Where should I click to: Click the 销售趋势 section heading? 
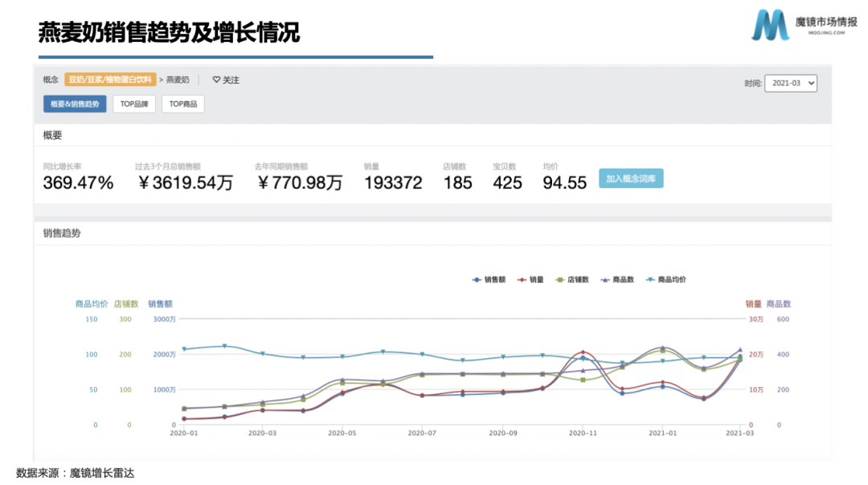[x=62, y=233]
